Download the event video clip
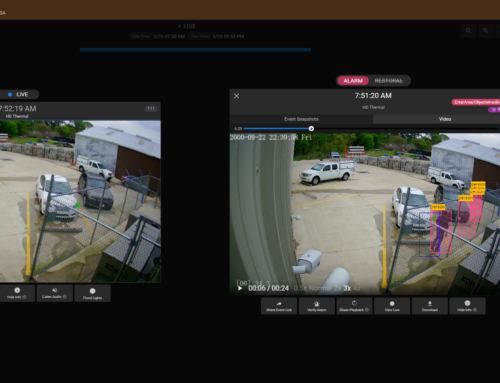The height and width of the screenshot is (383, 500). pyautogui.click(x=430, y=306)
